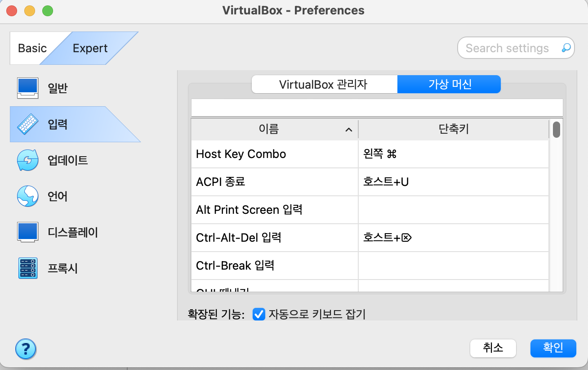Image resolution: width=588 pixels, height=370 pixels.
Task: Switch to Expert mode
Action: pos(90,48)
